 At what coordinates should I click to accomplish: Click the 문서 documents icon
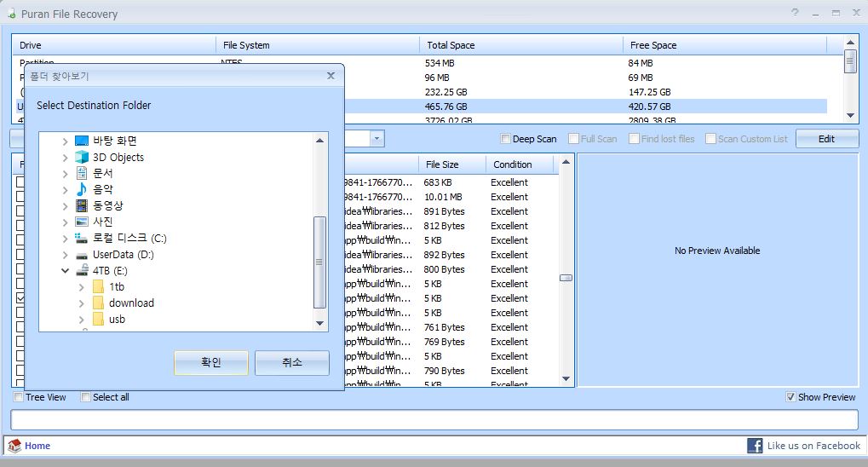point(82,173)
